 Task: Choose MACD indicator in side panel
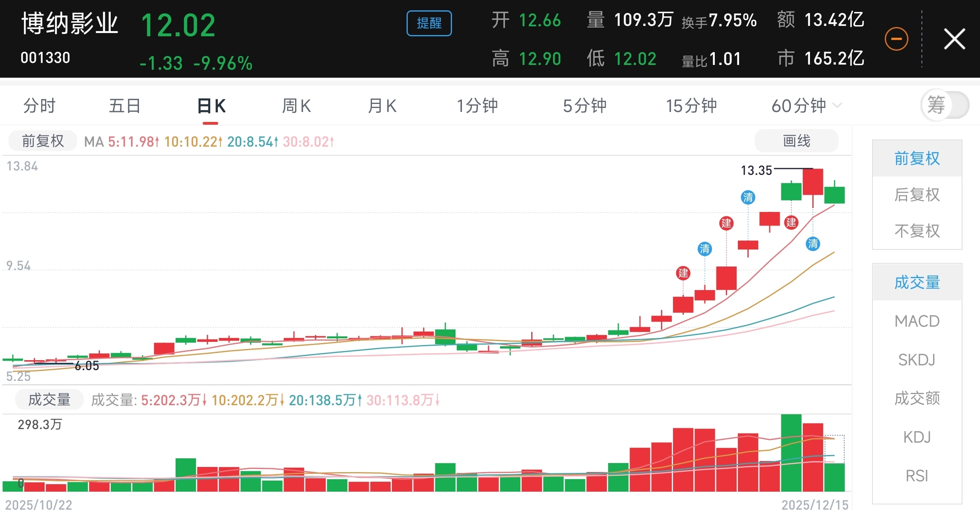917,321
